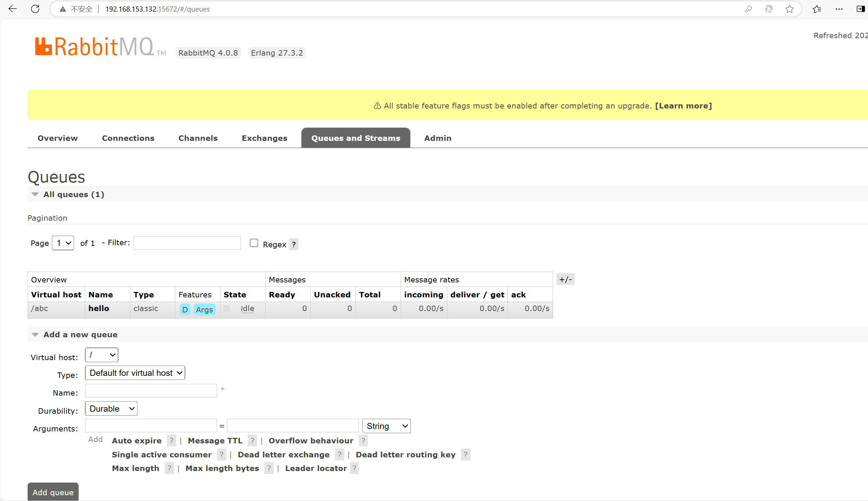Open the argument type String dropdown
868x501 pixels.
click(386, 426)
